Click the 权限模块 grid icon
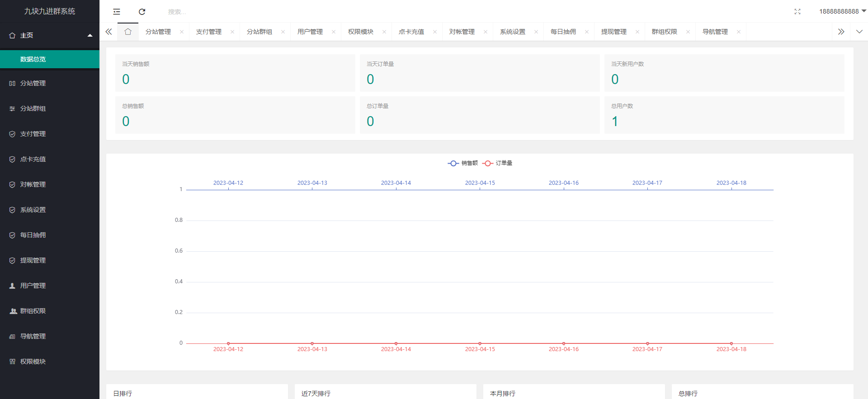 (x=12, y=361)
